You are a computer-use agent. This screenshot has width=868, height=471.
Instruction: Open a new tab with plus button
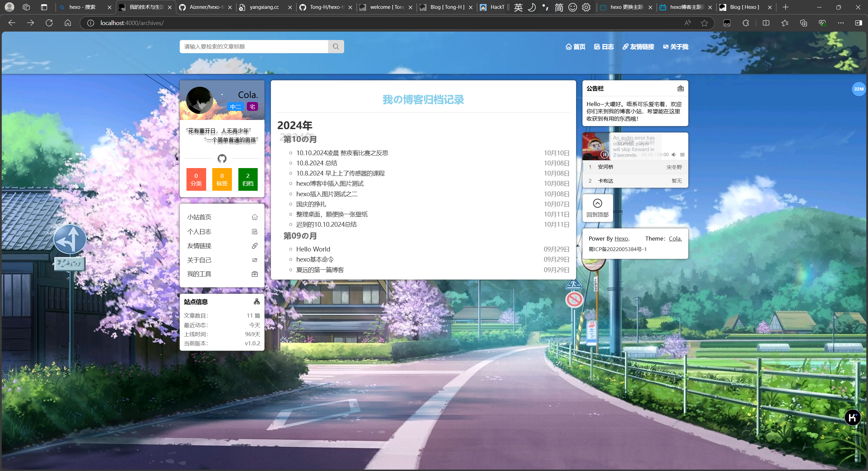[786, 7]
